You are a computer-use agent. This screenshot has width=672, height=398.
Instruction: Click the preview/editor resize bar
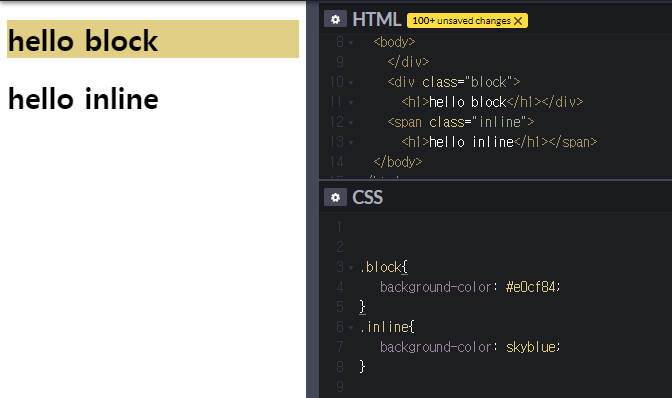312,199
